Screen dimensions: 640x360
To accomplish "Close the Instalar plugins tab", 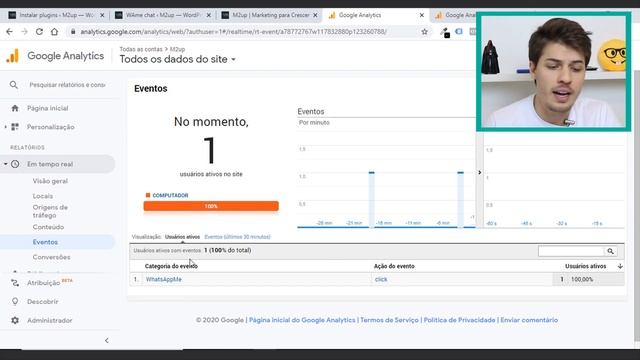I will tap(102, 15).
